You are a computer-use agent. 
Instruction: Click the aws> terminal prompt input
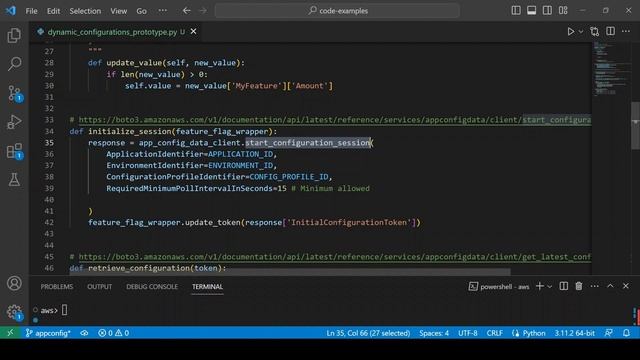(64, 310)
